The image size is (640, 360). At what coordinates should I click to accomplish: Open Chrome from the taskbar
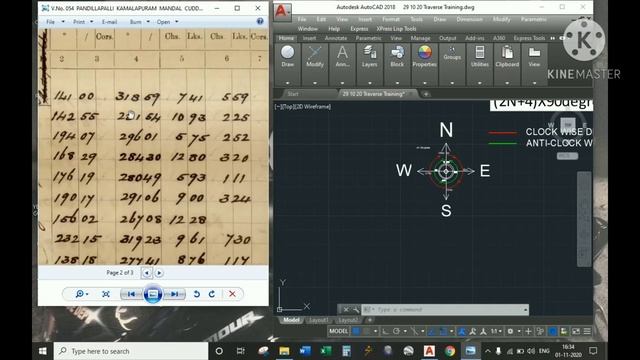(450, 351)
